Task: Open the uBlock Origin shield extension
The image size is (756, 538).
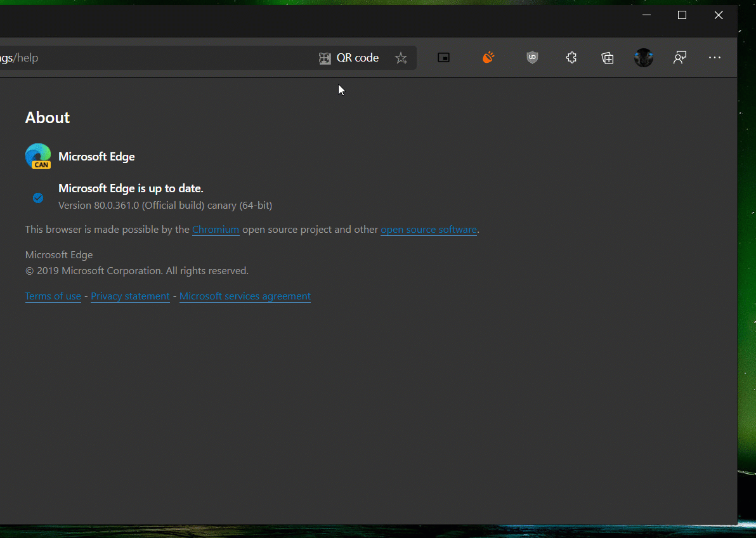Action: click(x=532, y=58)
